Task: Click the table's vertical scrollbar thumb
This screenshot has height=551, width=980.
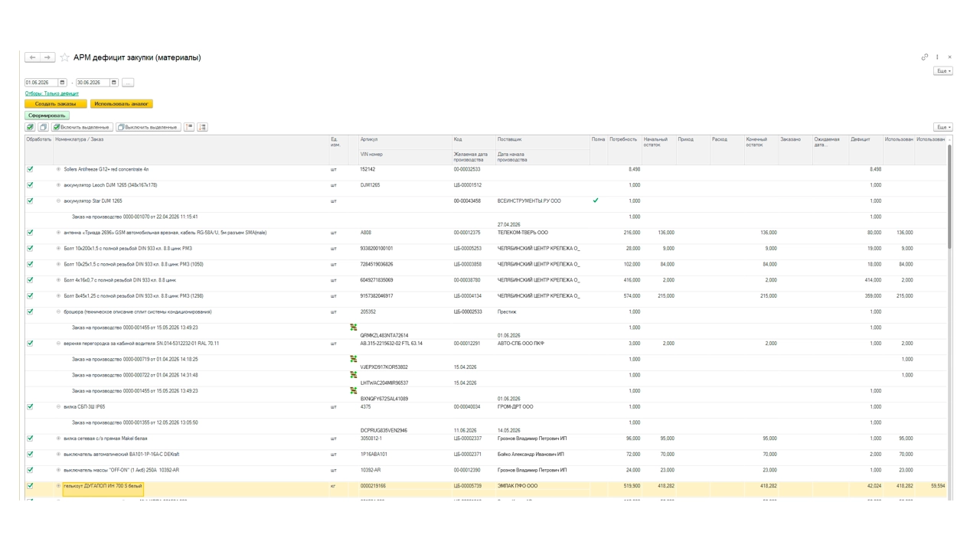Action: coord(950,195)
